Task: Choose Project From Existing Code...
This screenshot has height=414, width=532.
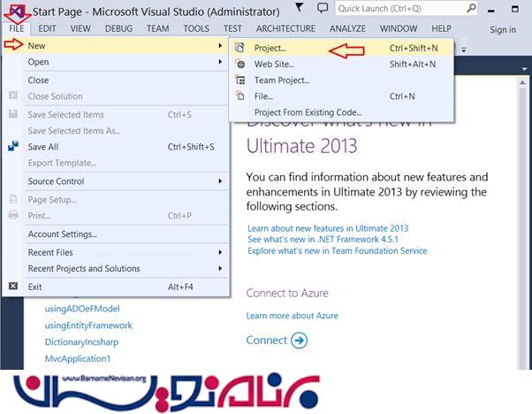Action: [342, 112]
